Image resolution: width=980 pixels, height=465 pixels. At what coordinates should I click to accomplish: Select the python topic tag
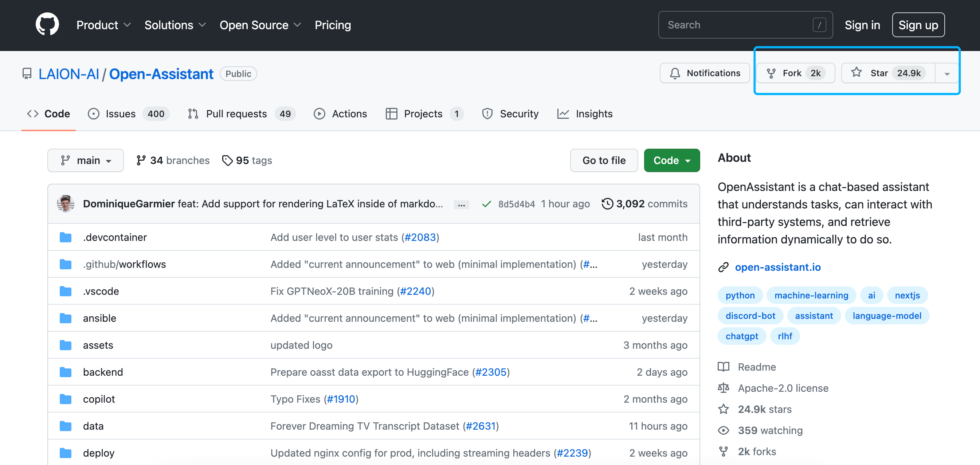click(740, 295)
